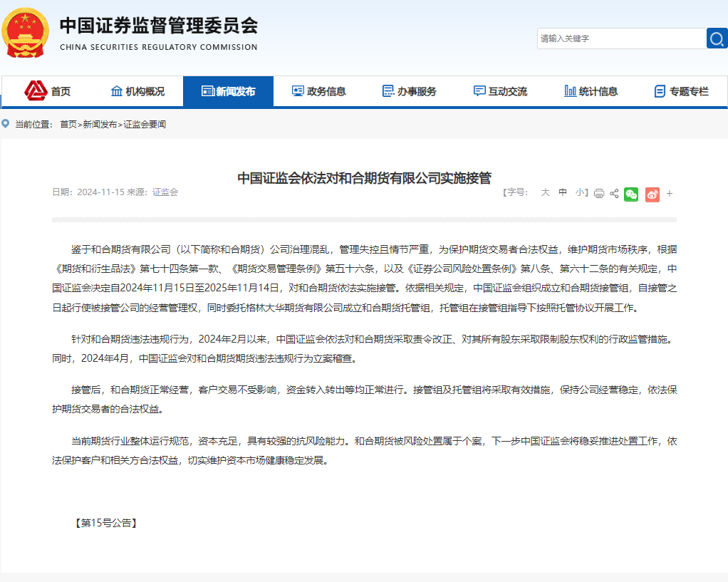Open the 统计信息 tab
Screen dimensions: 728x582
[591, 91]
